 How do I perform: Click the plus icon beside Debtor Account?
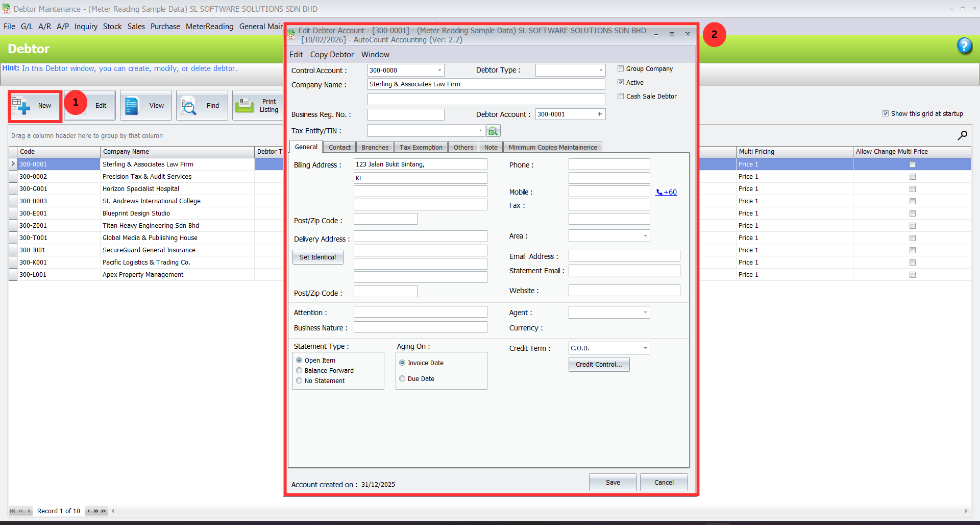(600, 114)
